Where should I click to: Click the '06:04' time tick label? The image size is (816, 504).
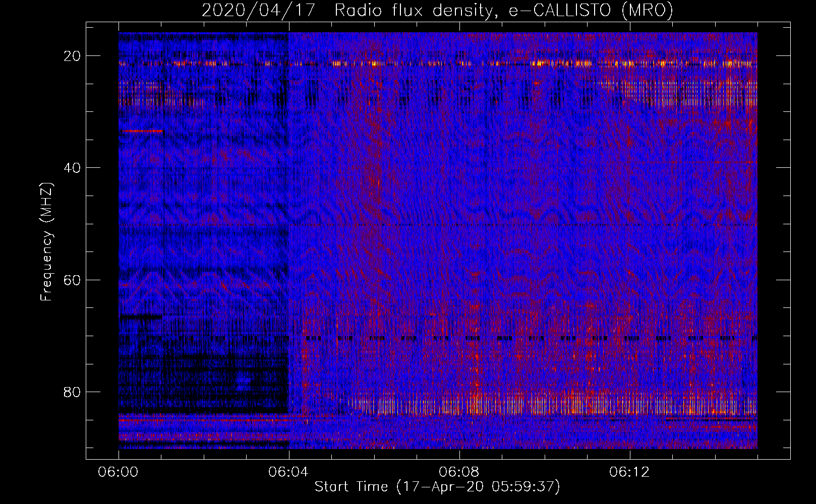pyautogui.click(x=288, y=472)
